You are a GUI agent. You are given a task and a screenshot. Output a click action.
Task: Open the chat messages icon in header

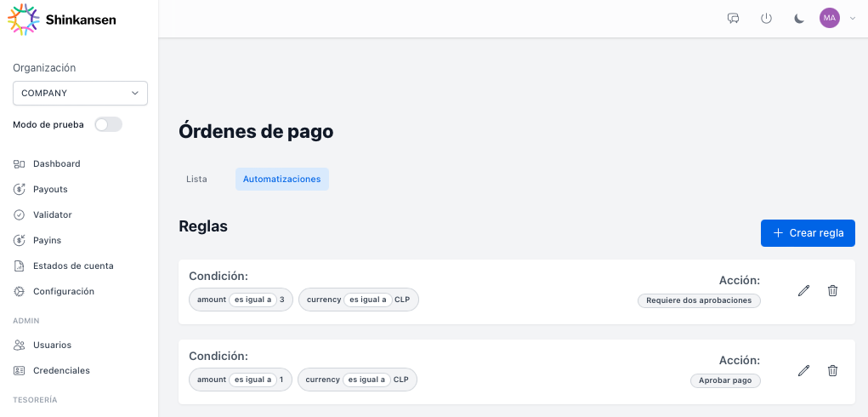733,18
